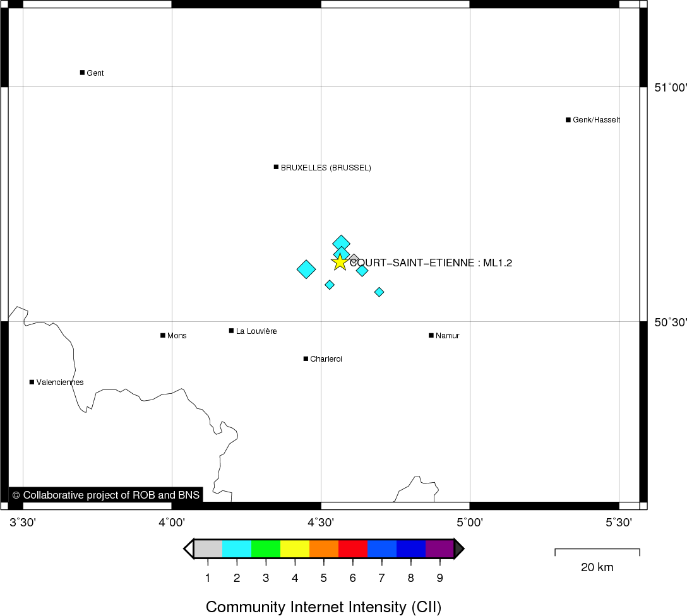Click the 20 km scale bar
The width and height of the screenshot is (687, 616).
point(597,552)
